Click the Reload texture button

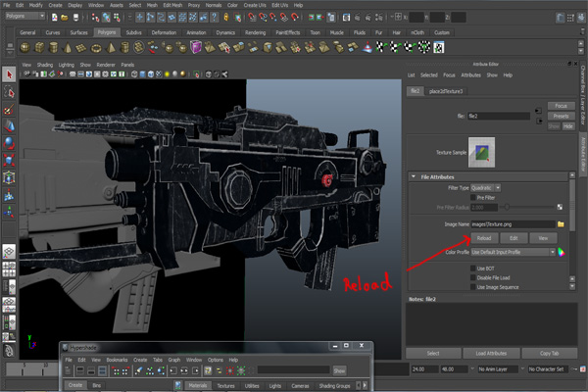coord(484,238)
